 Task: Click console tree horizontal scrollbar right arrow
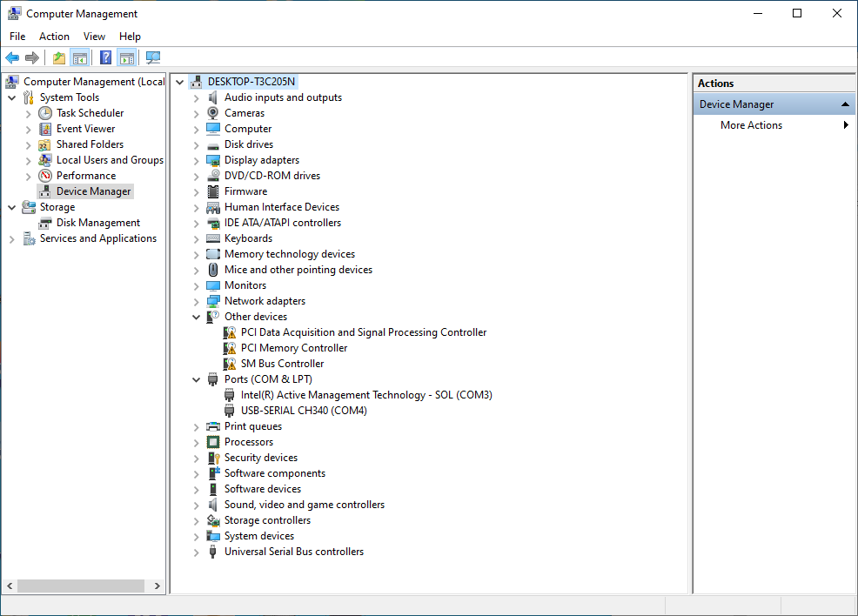(x=158, y=586)
